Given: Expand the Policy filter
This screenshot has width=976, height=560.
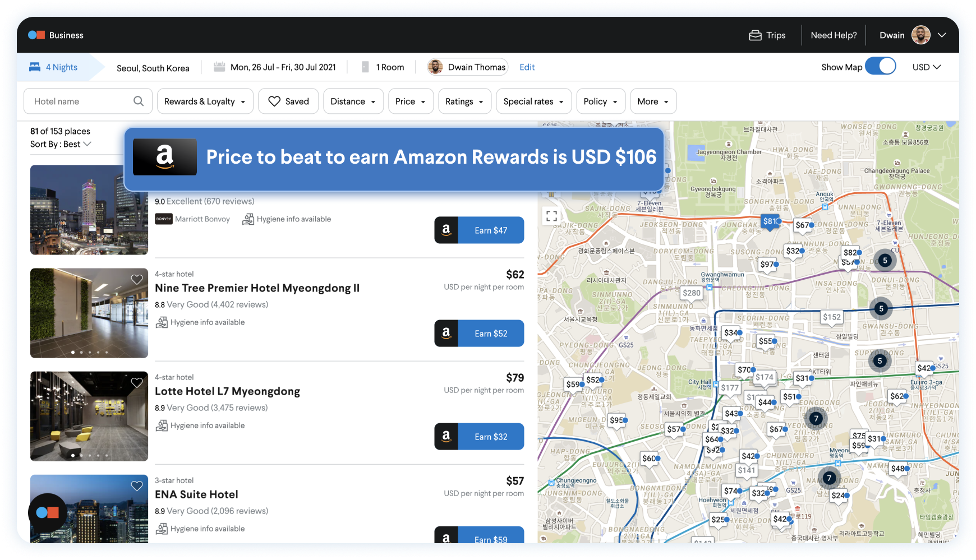Looking at the screenshot, I should (x=601, y=101).
